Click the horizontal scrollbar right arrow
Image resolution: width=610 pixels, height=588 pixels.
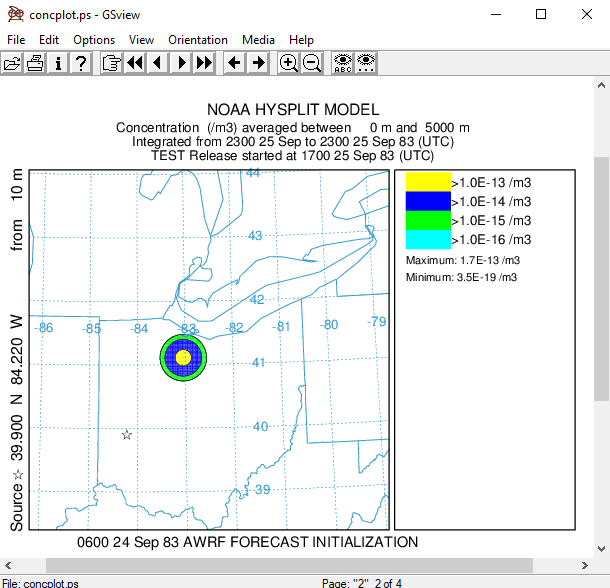tap(585, 565)
